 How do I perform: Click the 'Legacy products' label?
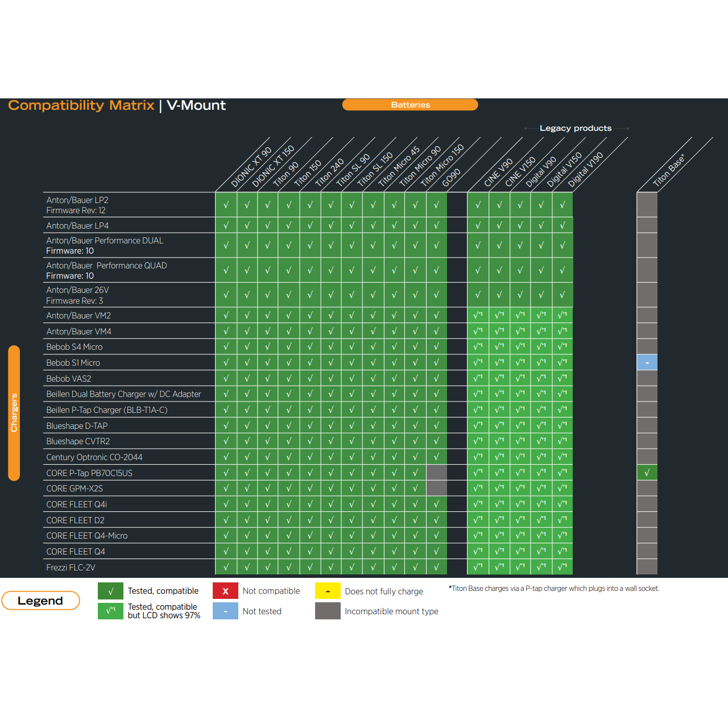point(576,128)
